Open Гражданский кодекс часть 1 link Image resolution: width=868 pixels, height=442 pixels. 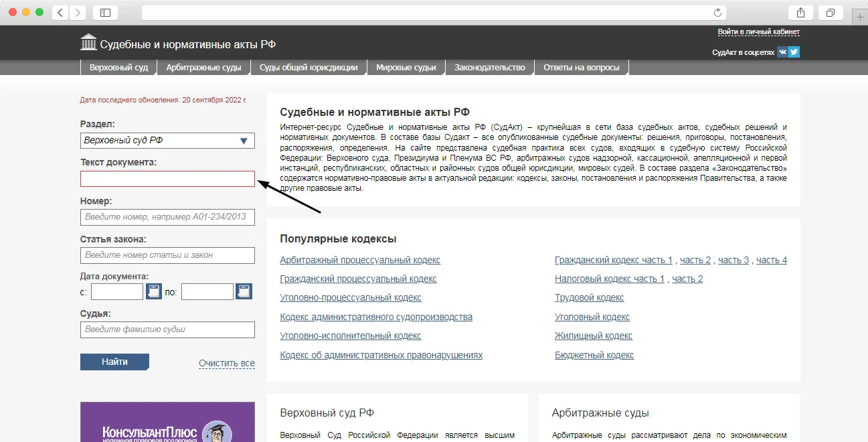[x=614, y=260]
